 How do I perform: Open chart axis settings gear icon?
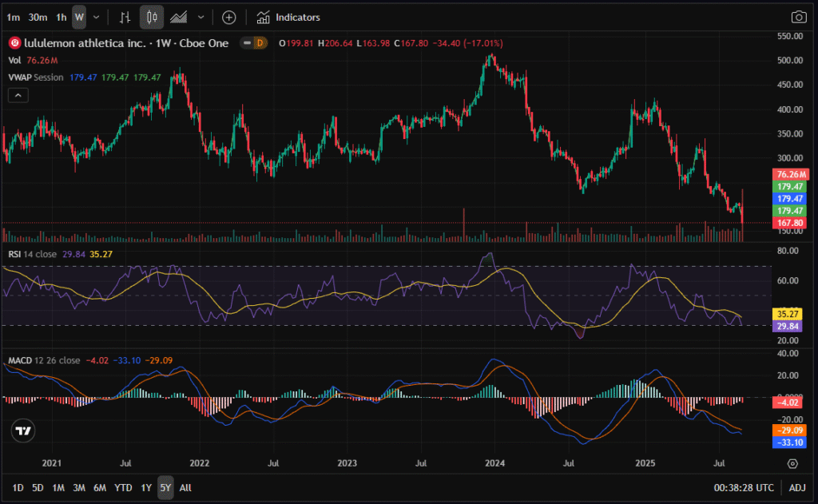point(792,463)
